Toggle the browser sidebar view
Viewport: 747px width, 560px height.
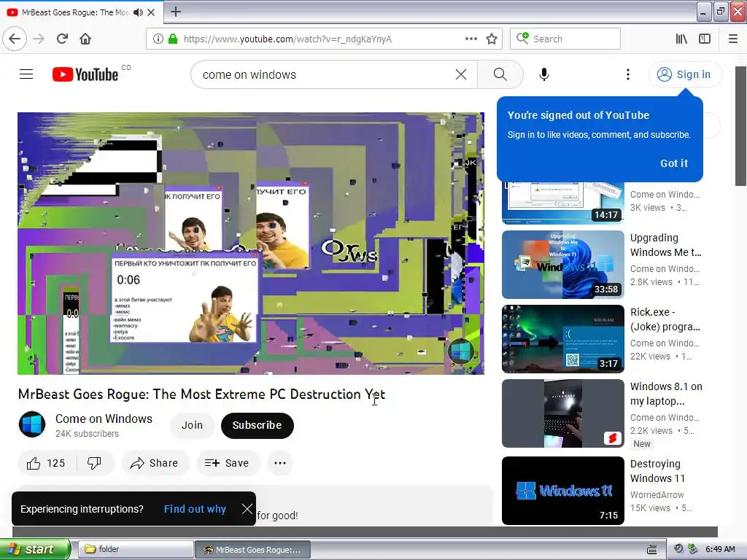[705, 39]
